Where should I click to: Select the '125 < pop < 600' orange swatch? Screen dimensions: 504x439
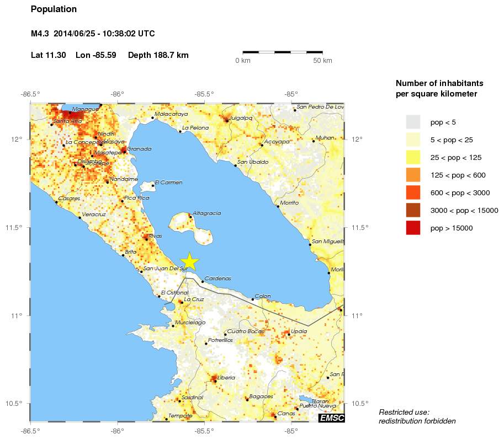[x=413, y=175]
